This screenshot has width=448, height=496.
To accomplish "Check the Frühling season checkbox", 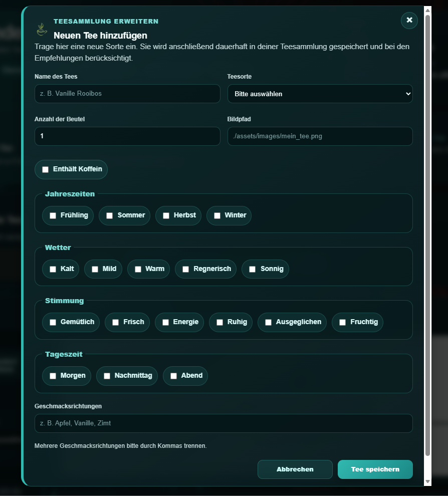I will (x=53, y=216).
